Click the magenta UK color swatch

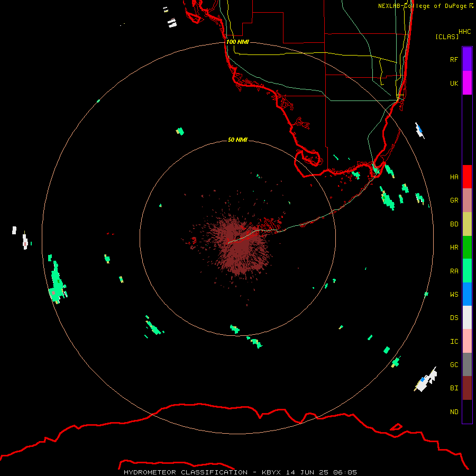point(467,83)
